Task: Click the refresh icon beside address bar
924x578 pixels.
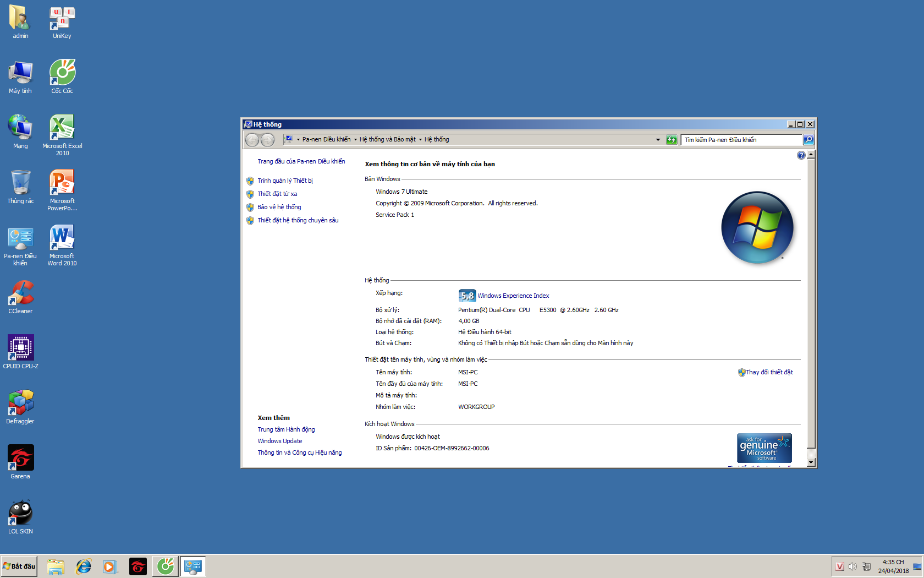Action: 672,140
